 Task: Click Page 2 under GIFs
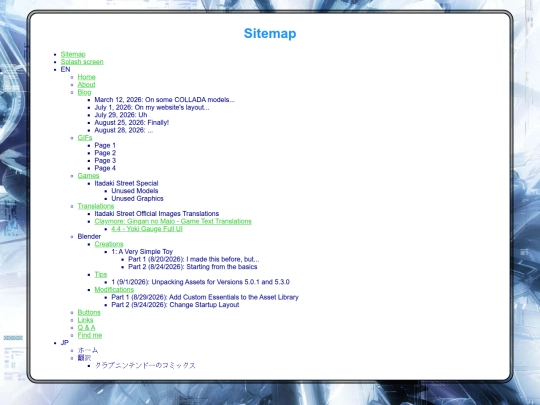click(x=105, y=153)
